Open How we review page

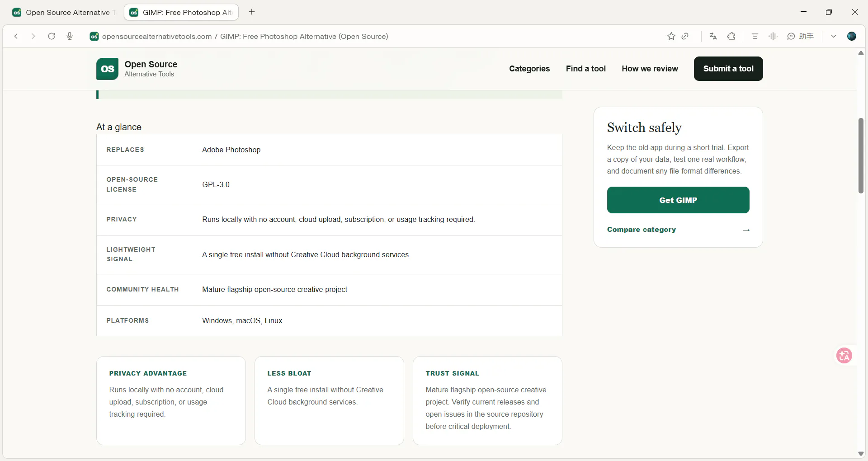point(650,69)
